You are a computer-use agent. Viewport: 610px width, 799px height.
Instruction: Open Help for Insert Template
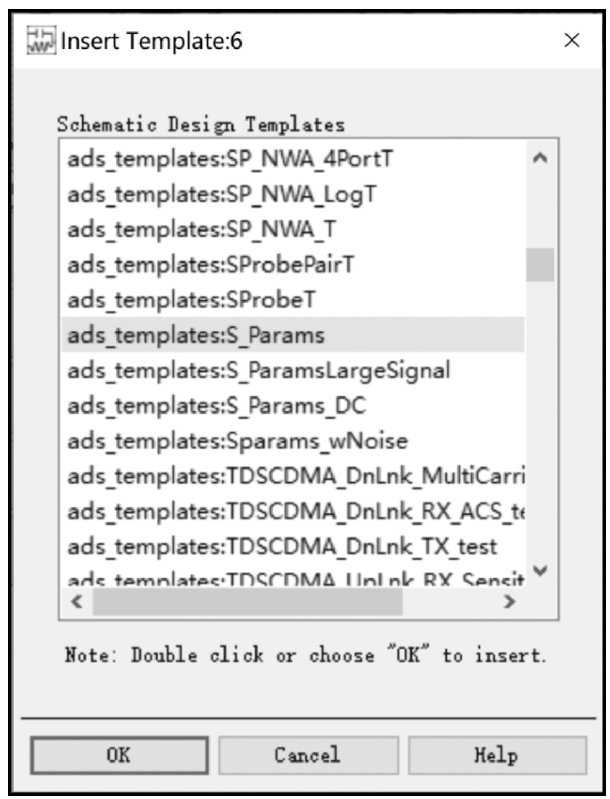pos(497,755)
